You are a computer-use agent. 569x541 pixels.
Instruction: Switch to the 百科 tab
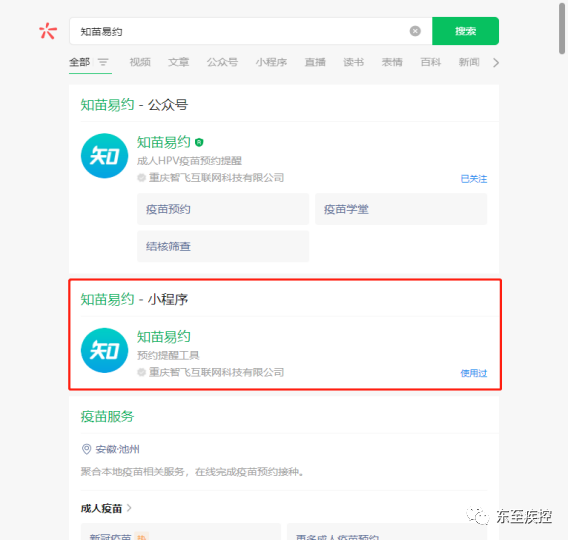(430, 62)
